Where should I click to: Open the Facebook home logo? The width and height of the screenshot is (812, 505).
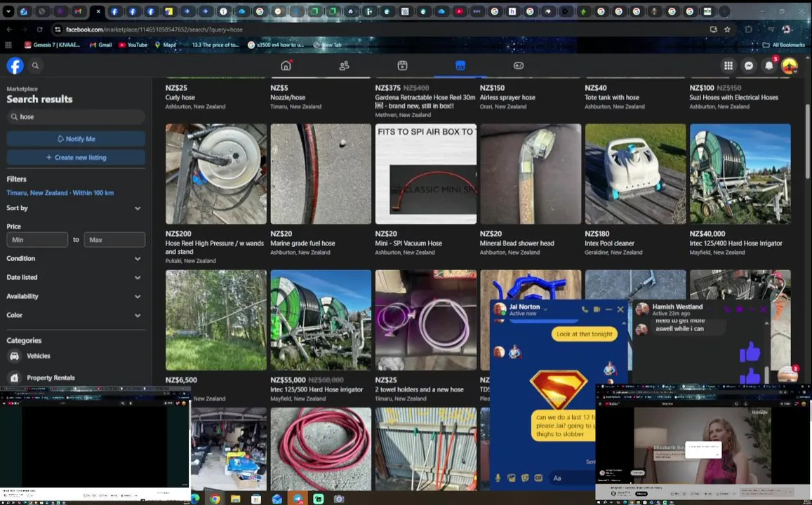pyautogui.click(x=15, y=66)
